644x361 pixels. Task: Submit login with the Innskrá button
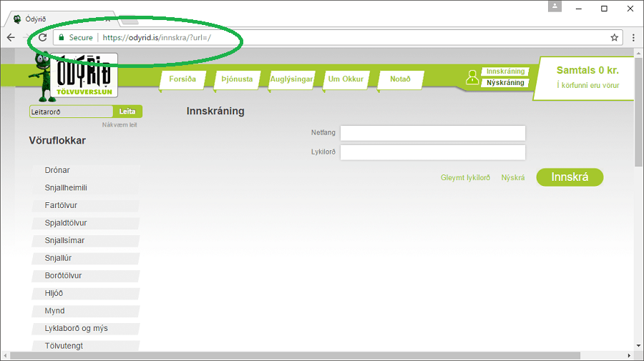point(570,177)
